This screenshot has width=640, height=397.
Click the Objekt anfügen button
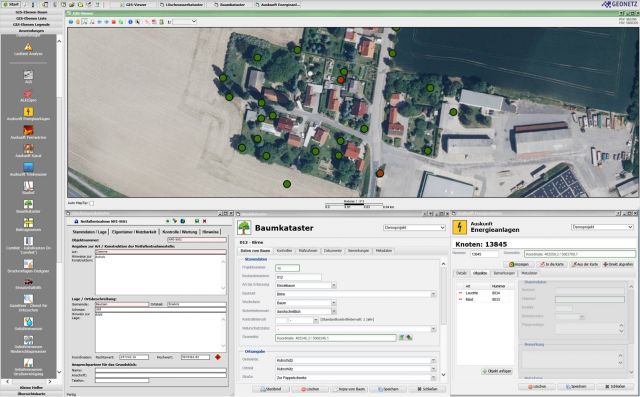coord(497,371)
